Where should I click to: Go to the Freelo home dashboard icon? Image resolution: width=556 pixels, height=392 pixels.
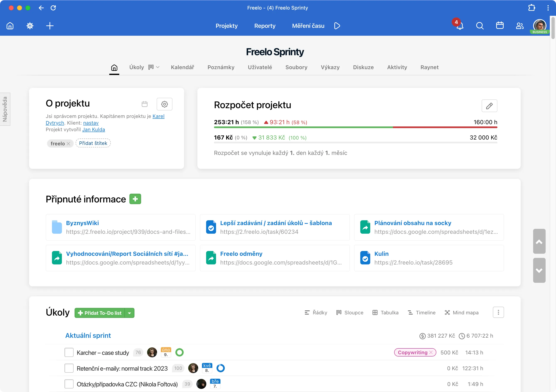point(10,26)
